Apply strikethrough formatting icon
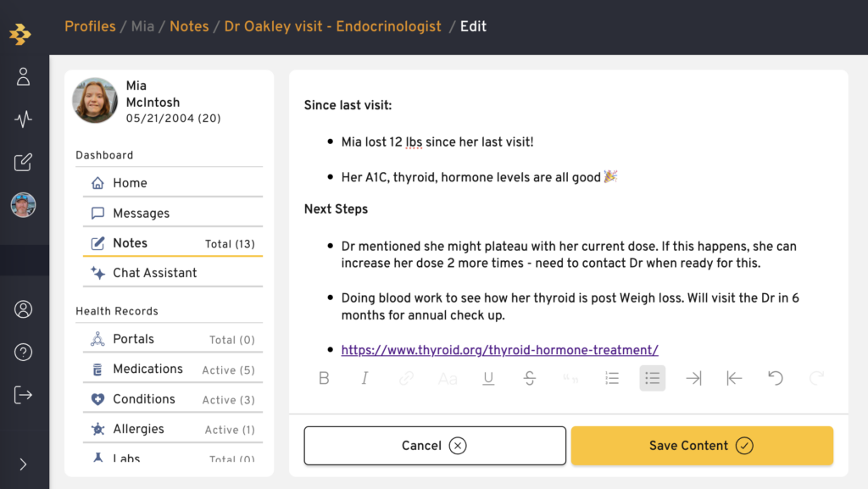 529,378
